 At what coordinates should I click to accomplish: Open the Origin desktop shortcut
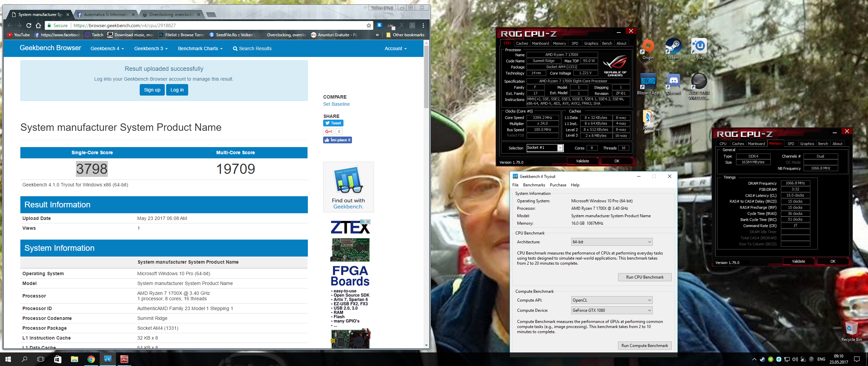click(x=648, y=49)
